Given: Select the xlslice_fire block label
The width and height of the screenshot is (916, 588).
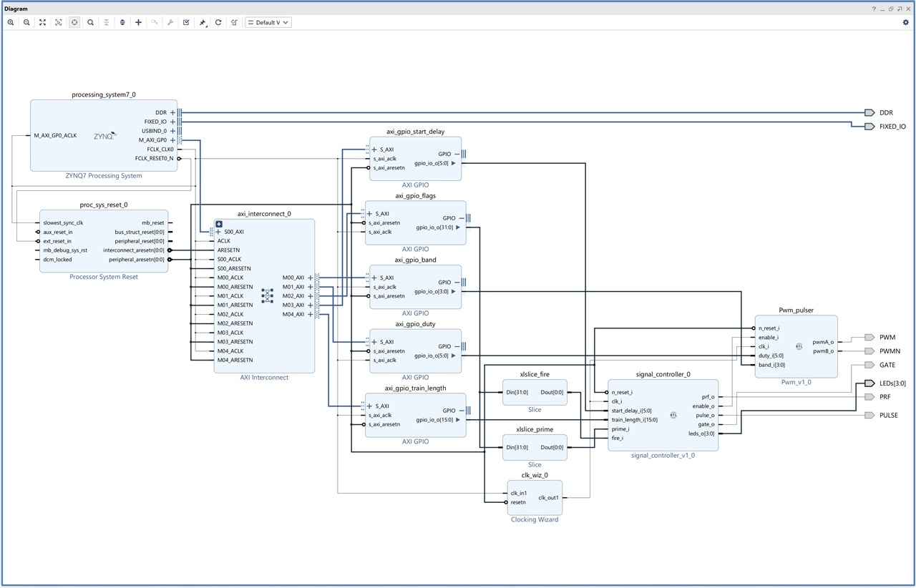Looking at the screenshot, I should 535,374.
